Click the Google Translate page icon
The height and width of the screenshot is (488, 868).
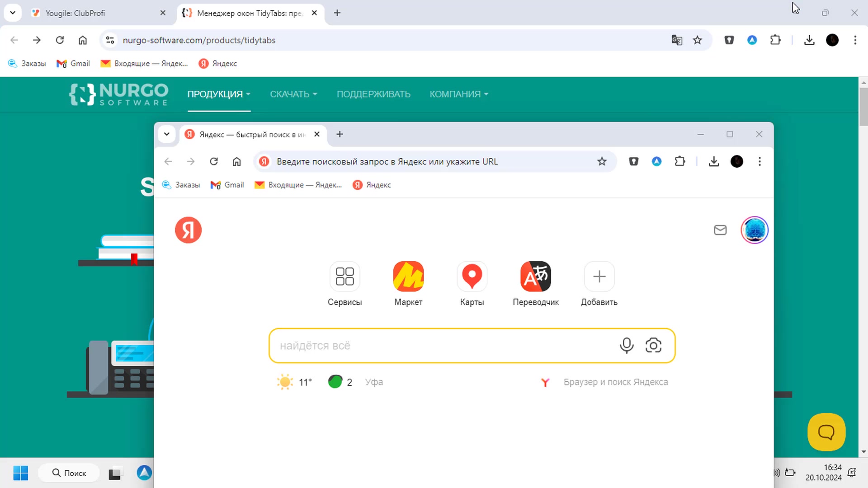[x=677, y=40]
